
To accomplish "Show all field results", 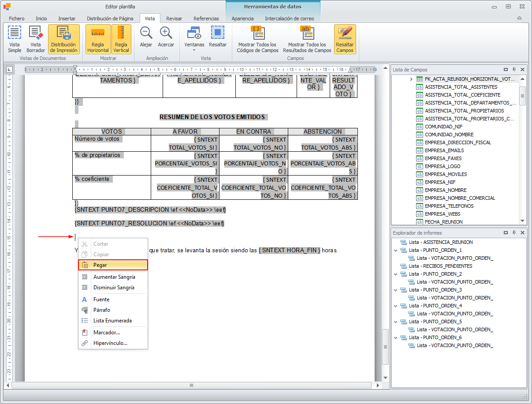I will pyautogui.click(x=307, y=39).
